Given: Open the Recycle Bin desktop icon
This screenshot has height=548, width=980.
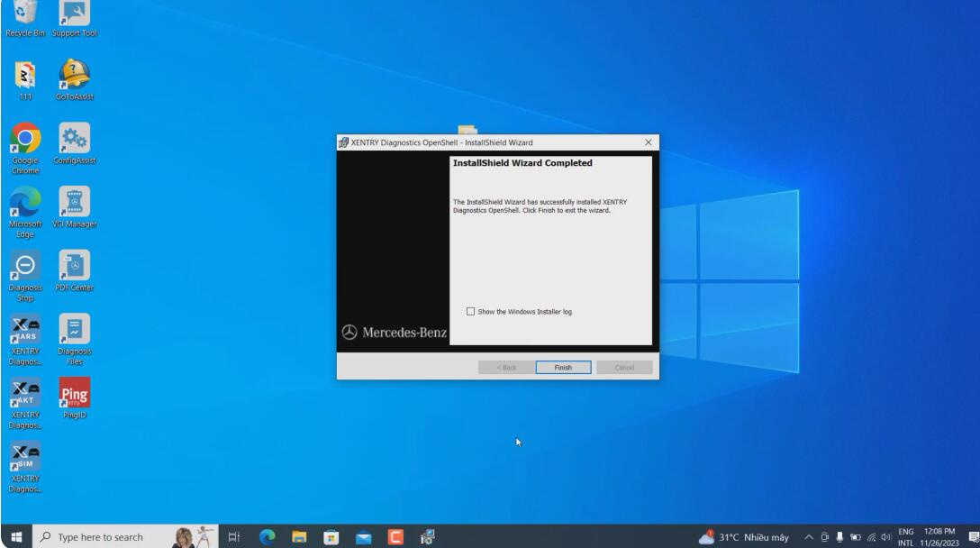Looking at the screenshot, I should coord(25,20).
